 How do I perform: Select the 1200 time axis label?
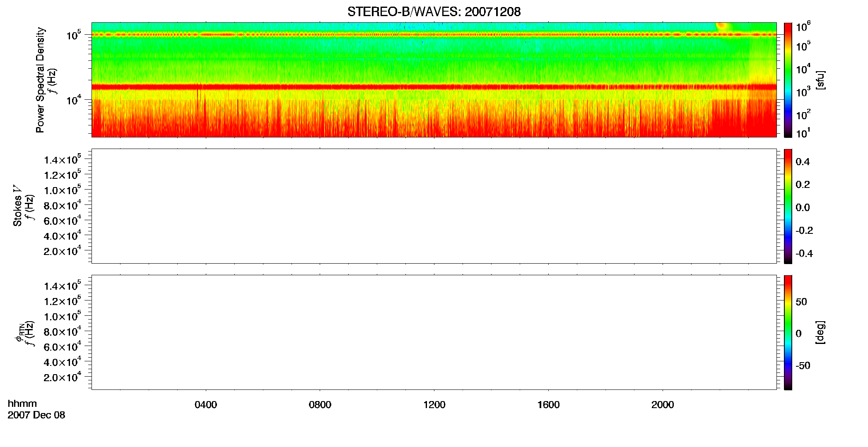pos(434,405)
